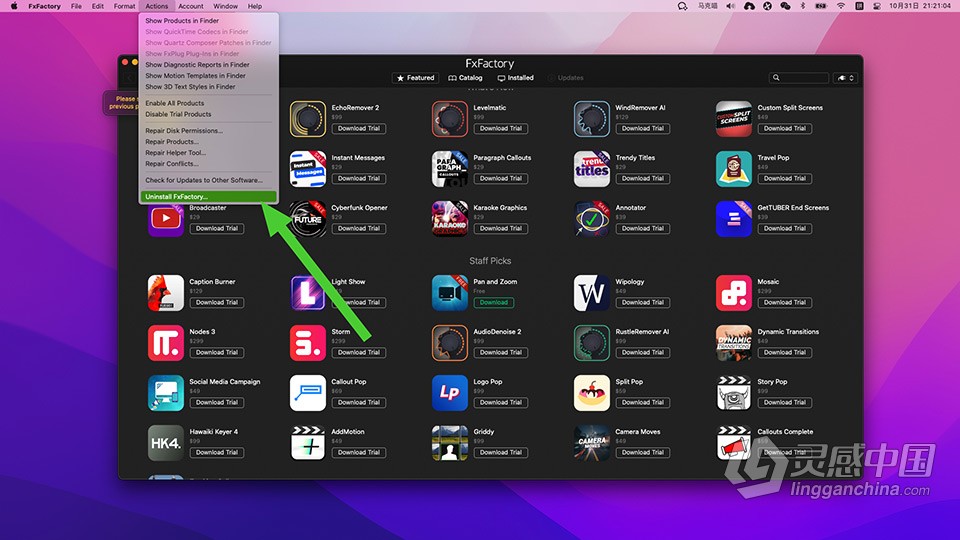Switch to the Installed tab

point(516,78)
